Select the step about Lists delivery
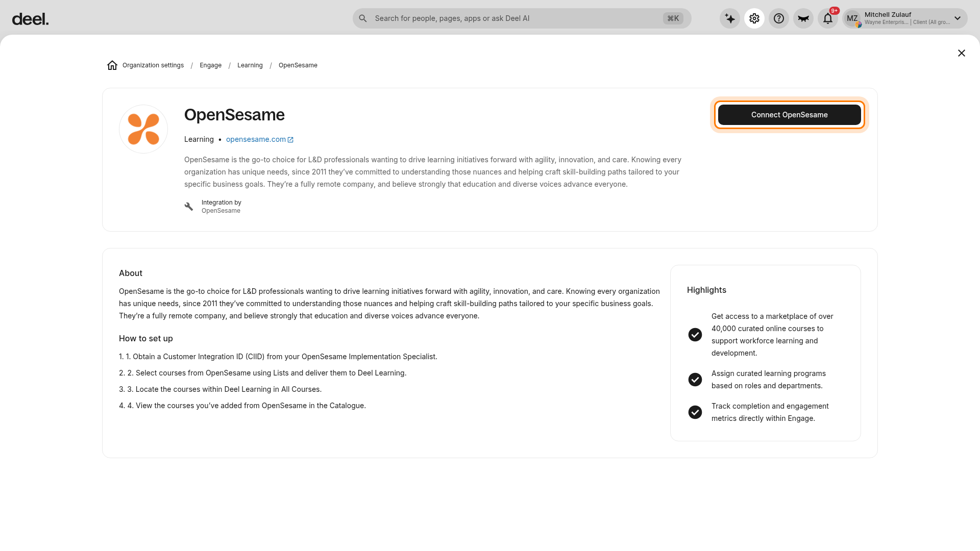 tap(263, 373)
